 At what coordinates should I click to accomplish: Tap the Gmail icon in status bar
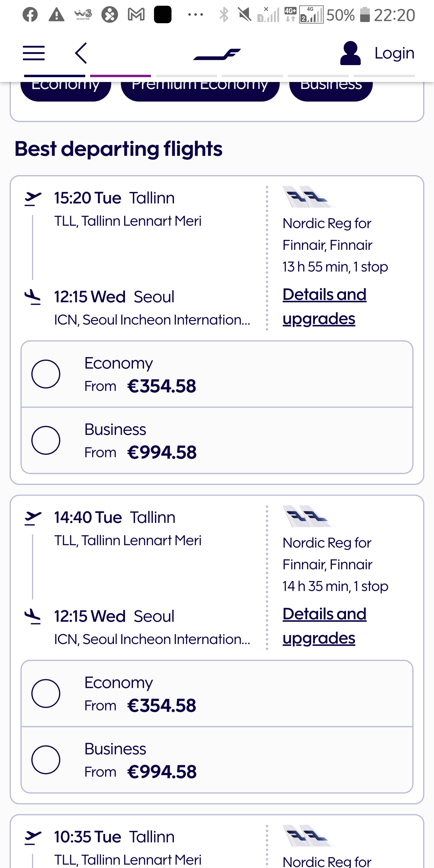(x=137, y=15)
